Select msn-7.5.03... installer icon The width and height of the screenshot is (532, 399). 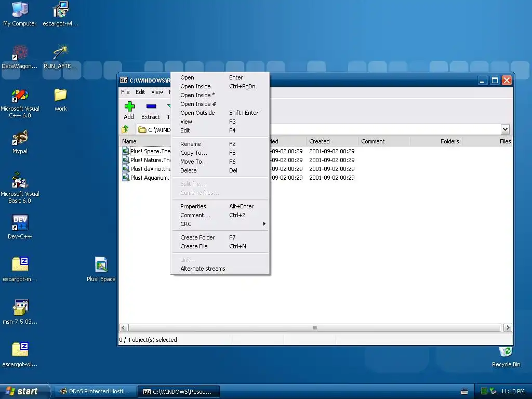coord(20,308)
